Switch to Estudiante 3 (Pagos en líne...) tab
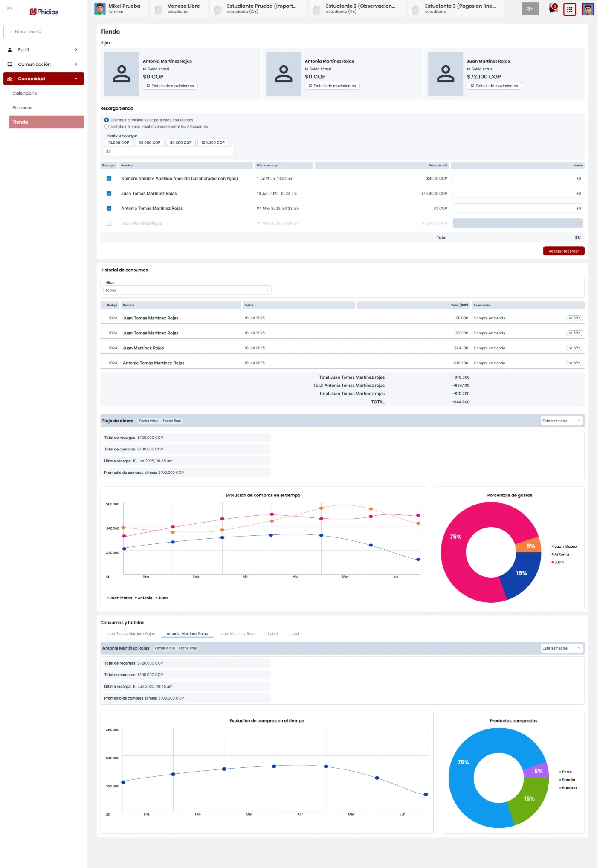The width and height of the screenshot is (597, 868). tap(456, 9)
